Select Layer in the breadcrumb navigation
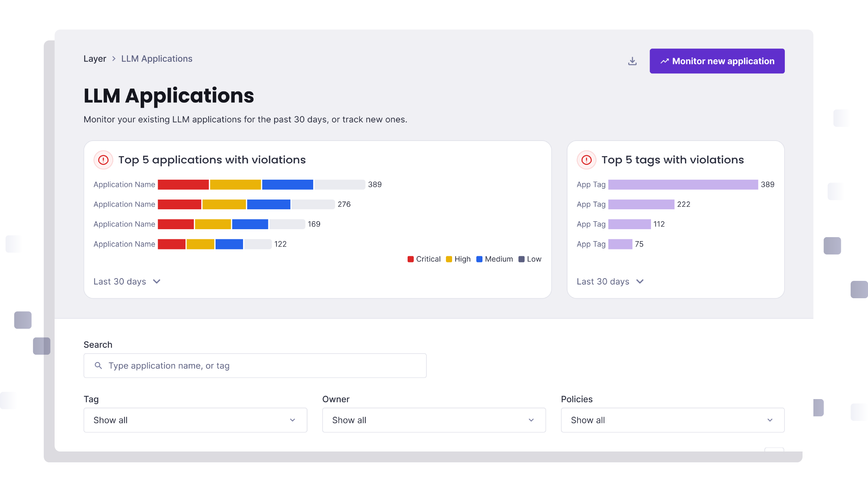The image size is (868, 488). (x=95, y=58)
